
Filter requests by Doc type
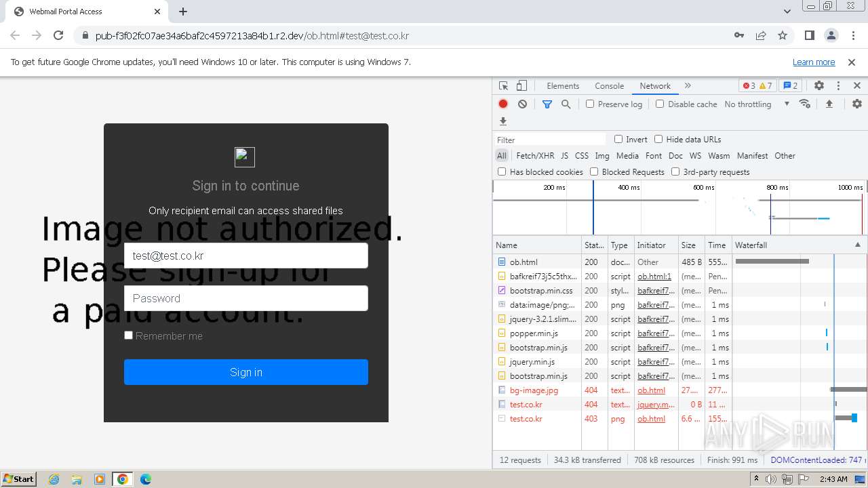point(675,155)
